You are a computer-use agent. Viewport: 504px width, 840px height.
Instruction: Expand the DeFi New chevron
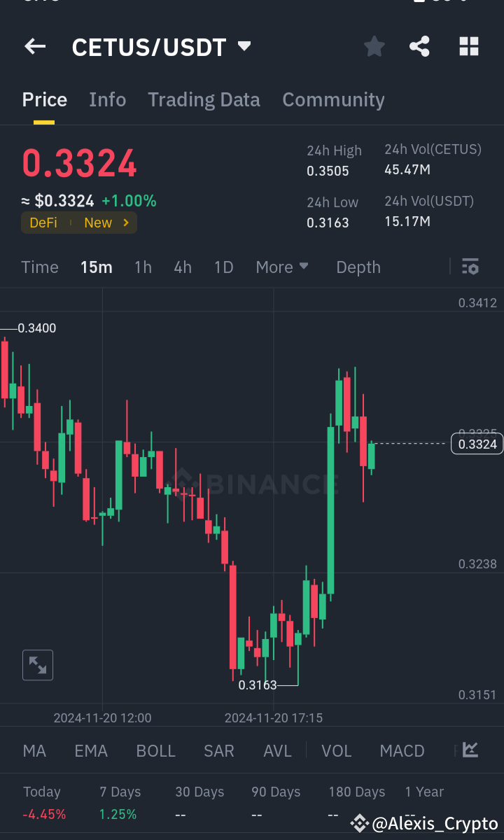coord(125,223)
